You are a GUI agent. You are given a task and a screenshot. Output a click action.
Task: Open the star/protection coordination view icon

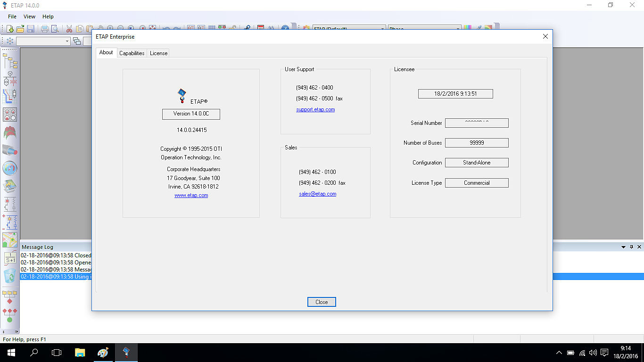pyautogui.click(x=10, y=96)
